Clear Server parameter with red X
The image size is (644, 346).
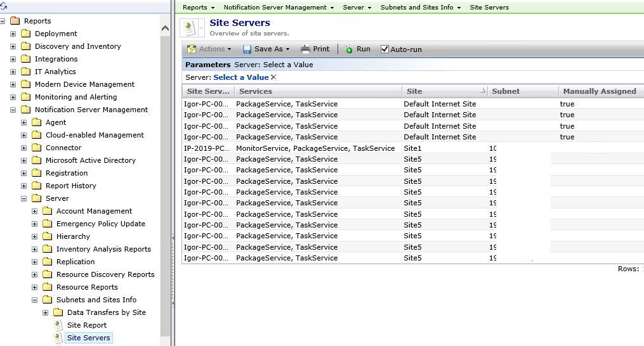tap(273, 77)
